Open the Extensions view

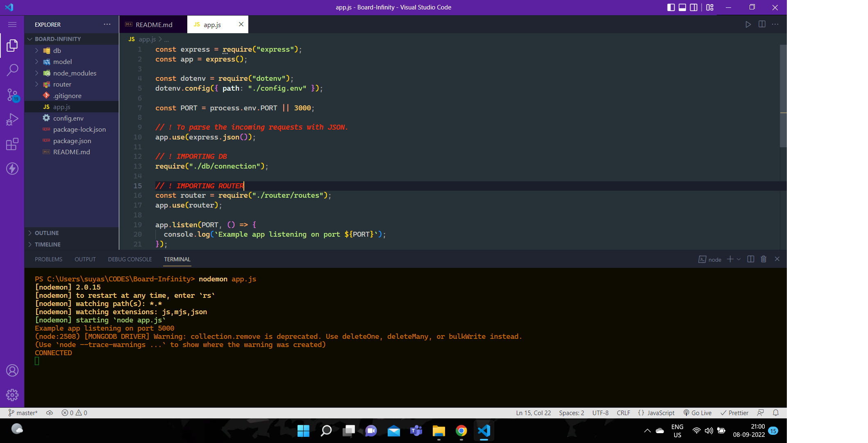12,144
